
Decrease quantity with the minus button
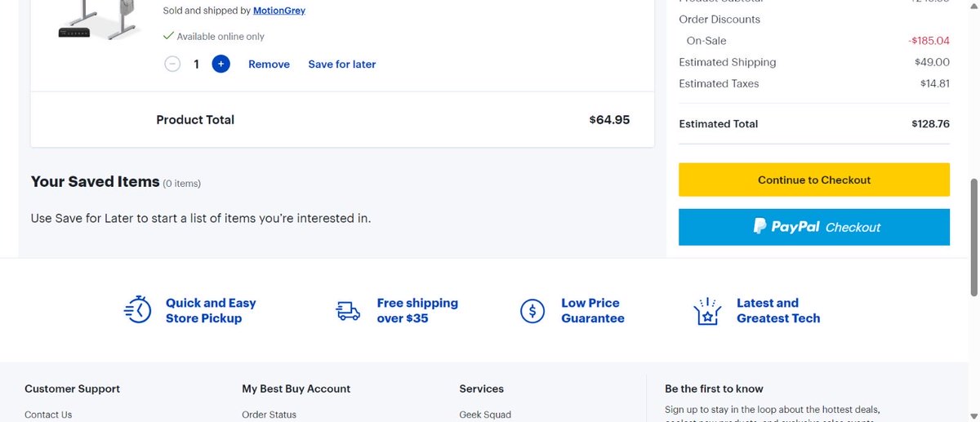coord(172,64)
